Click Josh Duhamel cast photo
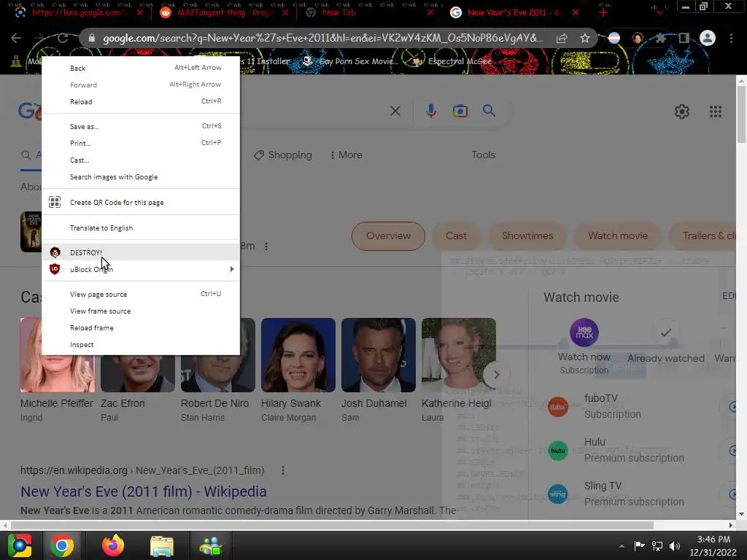The width and height of the screenshot is (747, 560). [379, 355]
